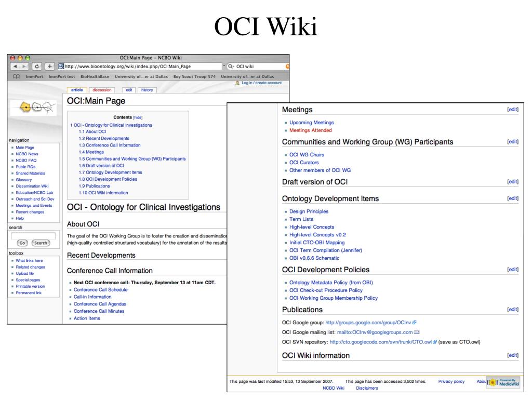The width and height of the screenshot is (532, 399).
Task: Jump to 1.2 Recent Developments in contents
Action: coord(104,138)
